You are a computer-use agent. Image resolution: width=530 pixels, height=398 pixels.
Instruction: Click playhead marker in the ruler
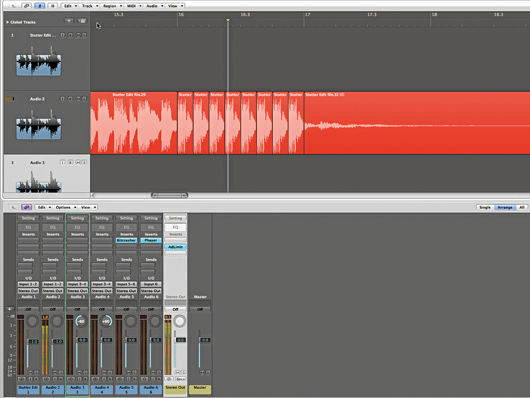tap(228, 21)
